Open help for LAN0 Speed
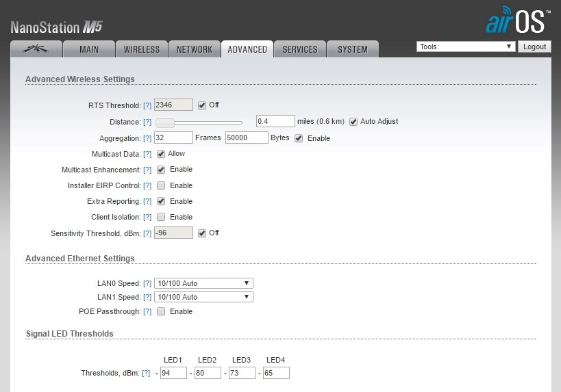The width and height of the screenshot is (561, 392). (147, 283)
